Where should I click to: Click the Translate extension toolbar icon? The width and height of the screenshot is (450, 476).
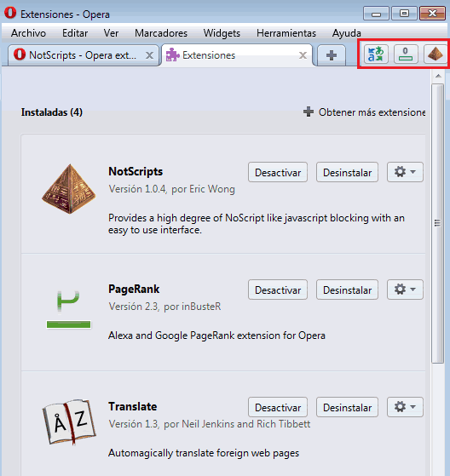pos(376,54)
